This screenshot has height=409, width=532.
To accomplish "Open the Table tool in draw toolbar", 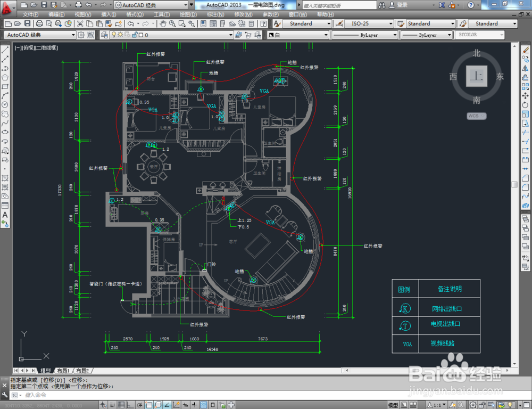I will [x=5, y=206].
